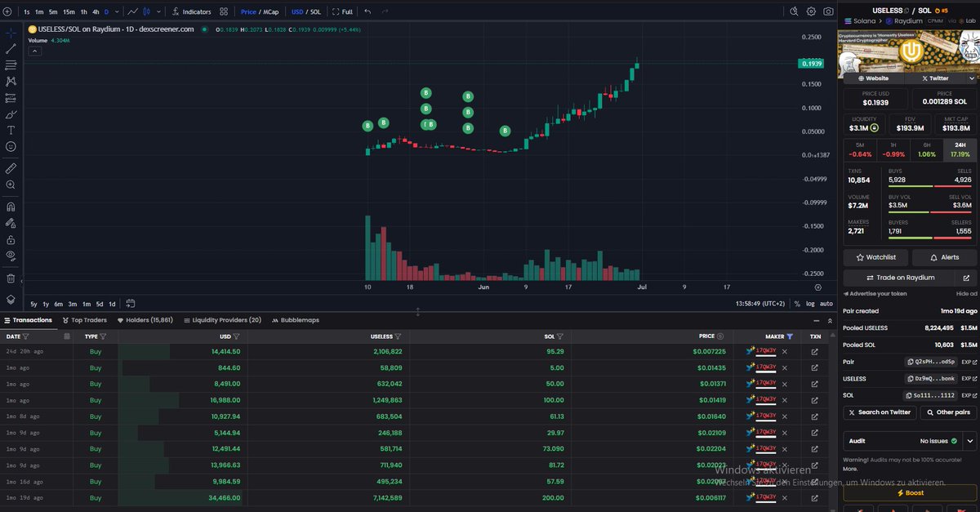Set chart range to 5y
Screen dimensions: 980x512
[33, 303]
